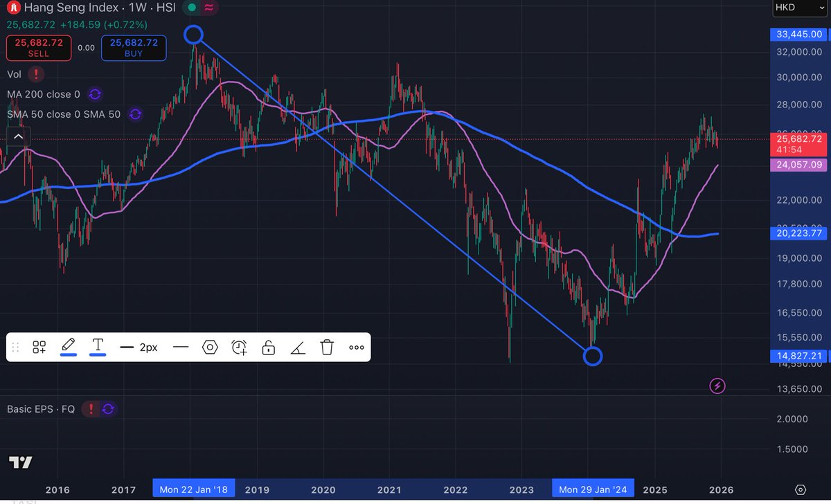Click MA 200 indicator refresh icon
831x504 pixels.
point(95,94)
